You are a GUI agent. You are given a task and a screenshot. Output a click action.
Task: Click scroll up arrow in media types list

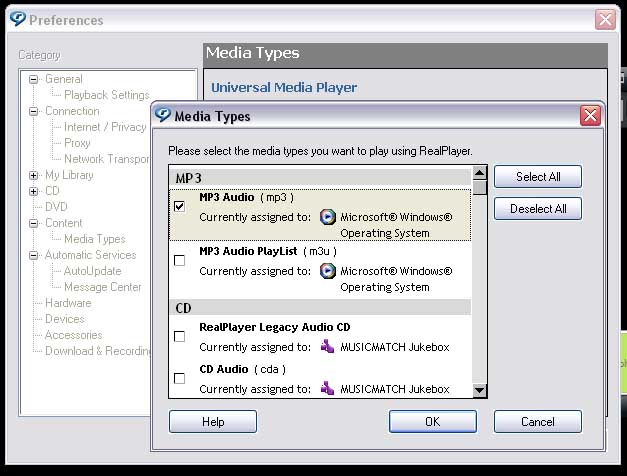pos(479,173)
